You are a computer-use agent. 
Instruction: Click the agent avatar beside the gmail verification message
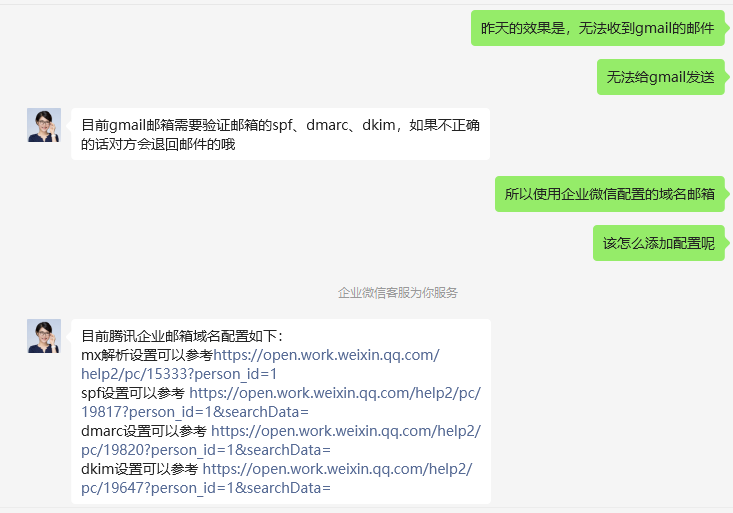(44, 125)
